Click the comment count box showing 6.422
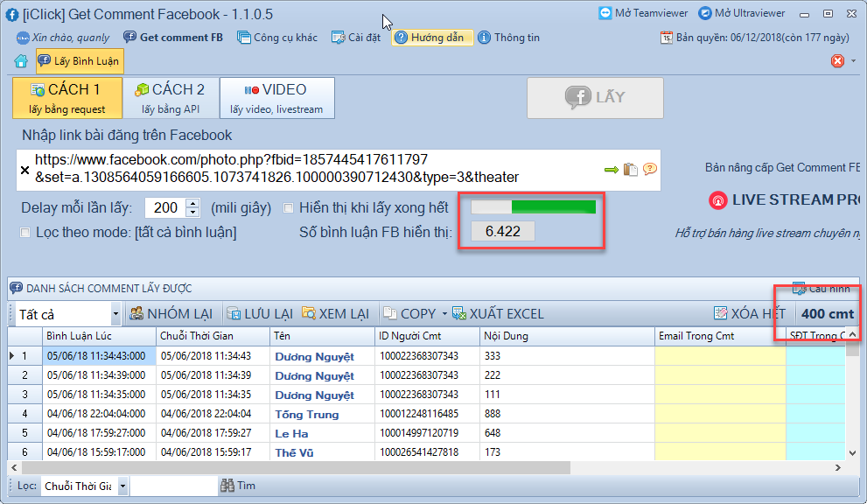This screenshot has width=867, height=504. click(503, 231)
